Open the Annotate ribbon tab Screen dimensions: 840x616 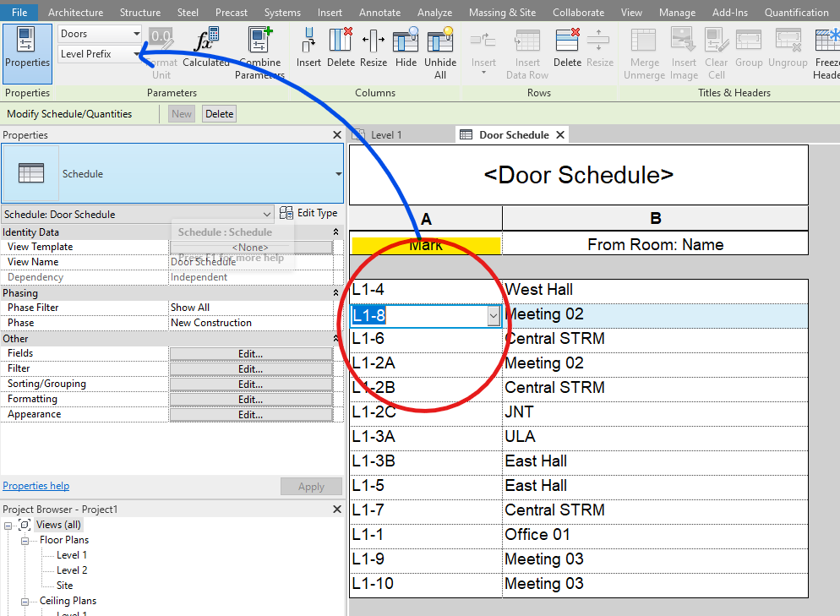[x=379, y=12]
